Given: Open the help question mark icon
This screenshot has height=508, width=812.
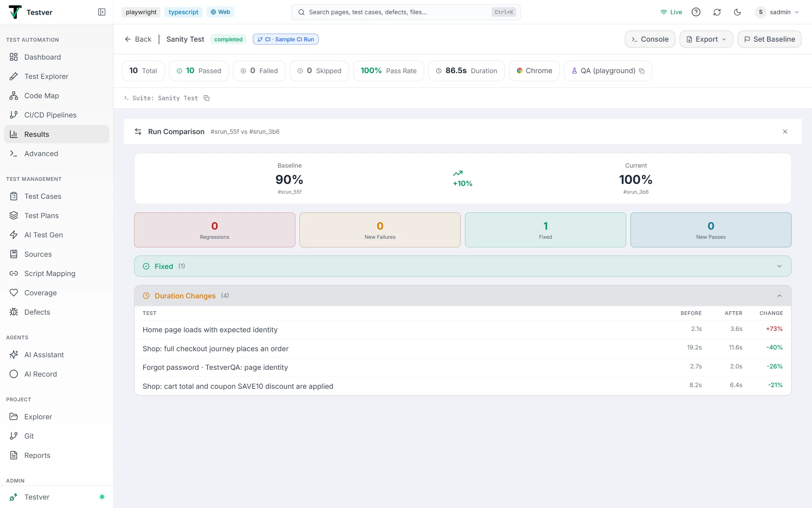Looking at the screenshot, I should [696, 12].
